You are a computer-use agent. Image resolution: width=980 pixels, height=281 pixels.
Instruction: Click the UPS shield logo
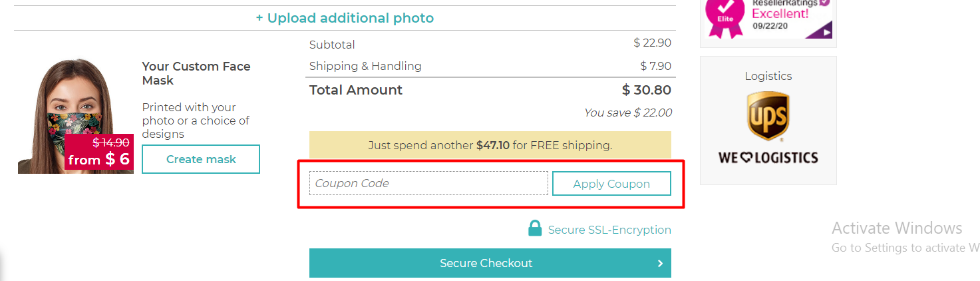coord(768,117)
